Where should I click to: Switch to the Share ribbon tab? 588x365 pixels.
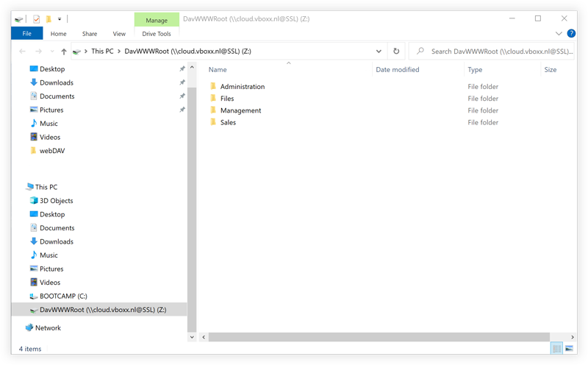[90, 33]
